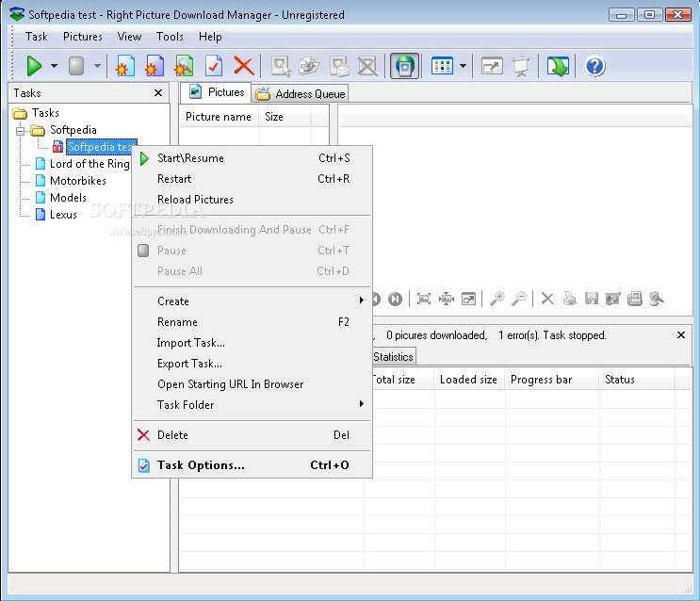The image size is (700, 601).
Task: Expand the Task Folder submenu
Action: pyautogui.click(x=252, y=405)
